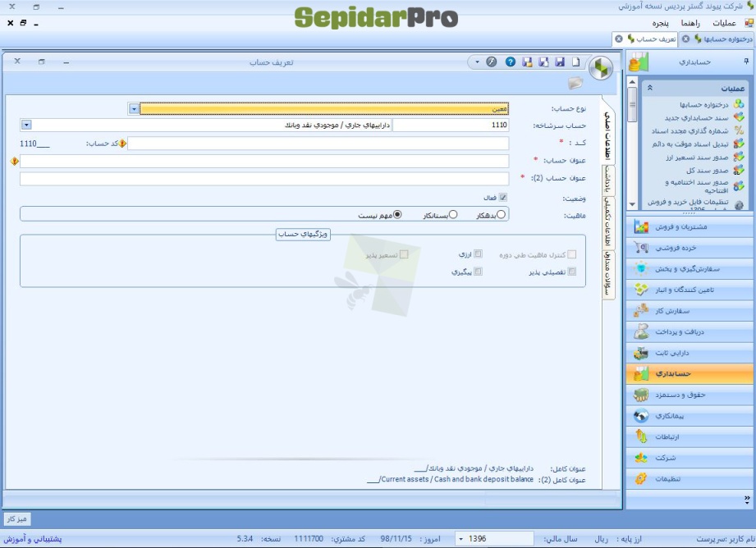The height and width of the screenshot is (548, 756).
Task: Click the Save and Close floppy icon
Action: (x=527, y=62)
